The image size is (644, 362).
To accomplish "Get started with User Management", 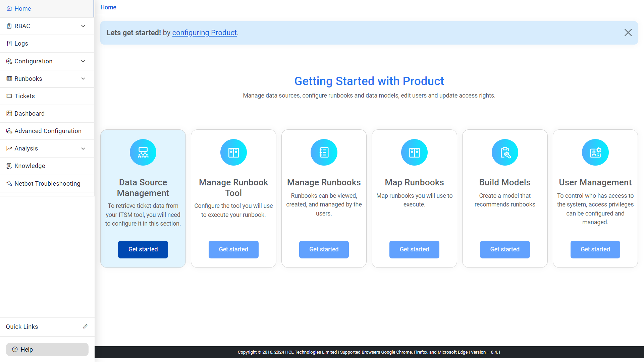I will [x=595, y=249].
